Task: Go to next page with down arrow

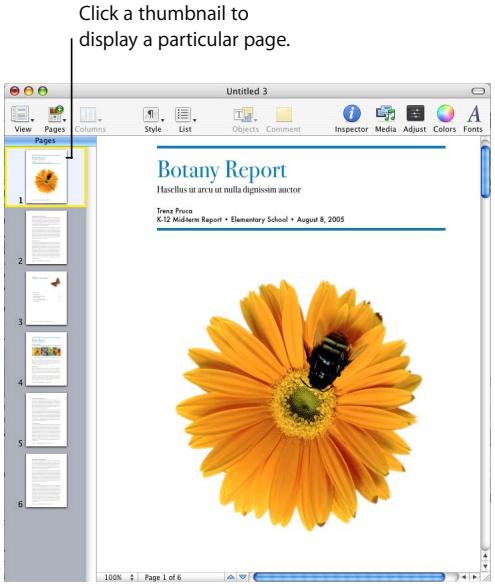Action: point(243,577)
